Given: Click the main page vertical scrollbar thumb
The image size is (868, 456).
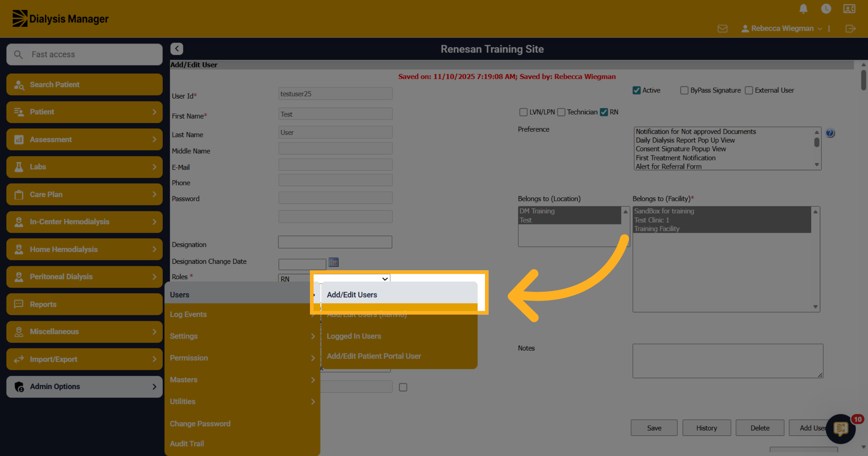Looking at the screenshot, I should point(864,80).
